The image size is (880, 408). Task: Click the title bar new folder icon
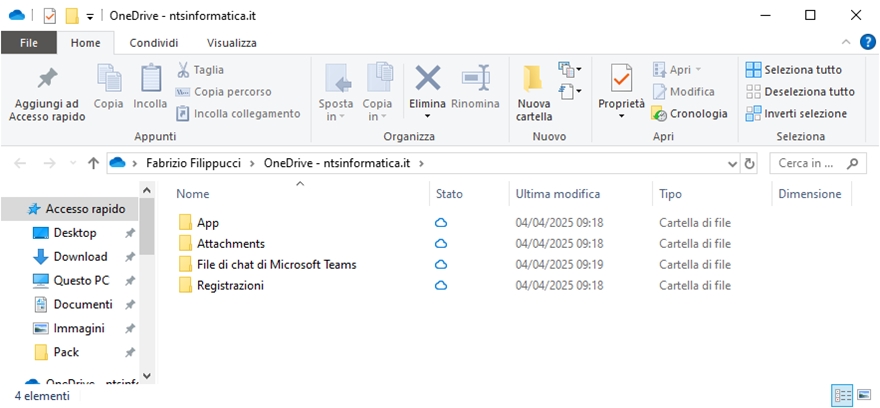coord(72,16)
